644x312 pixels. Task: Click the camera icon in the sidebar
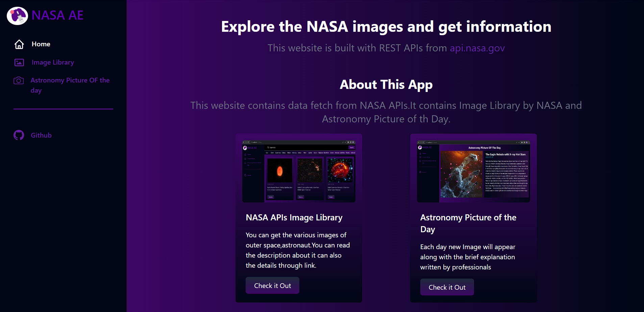pos(19,80)
